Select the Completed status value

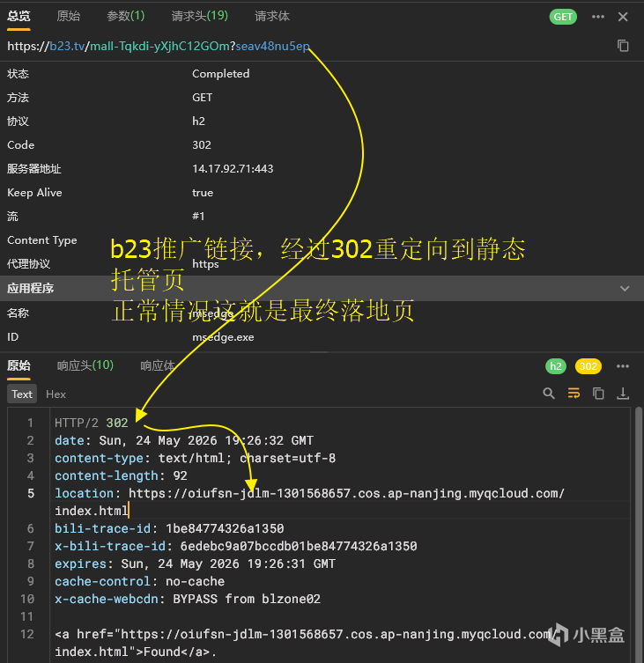coord(221,74)
